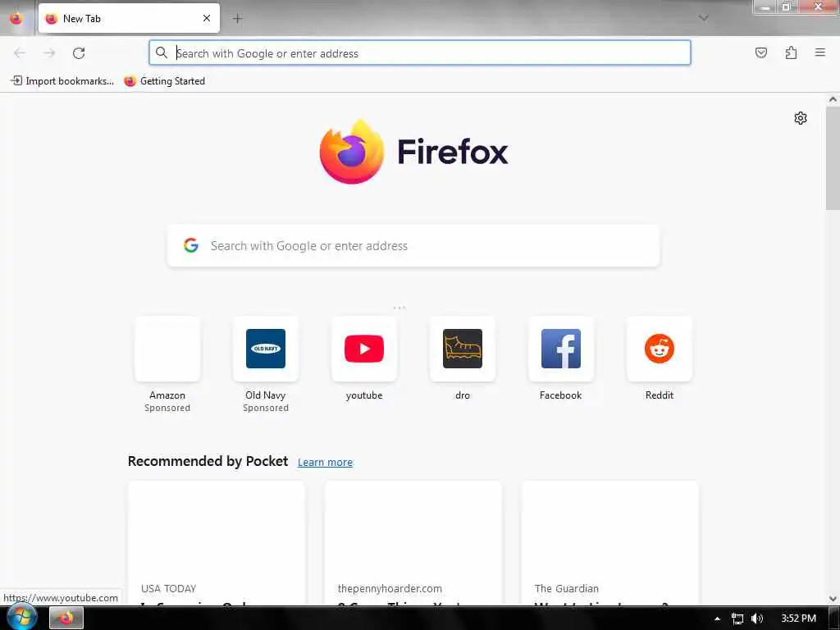Close the New Tab tab

tap(207, 18)
